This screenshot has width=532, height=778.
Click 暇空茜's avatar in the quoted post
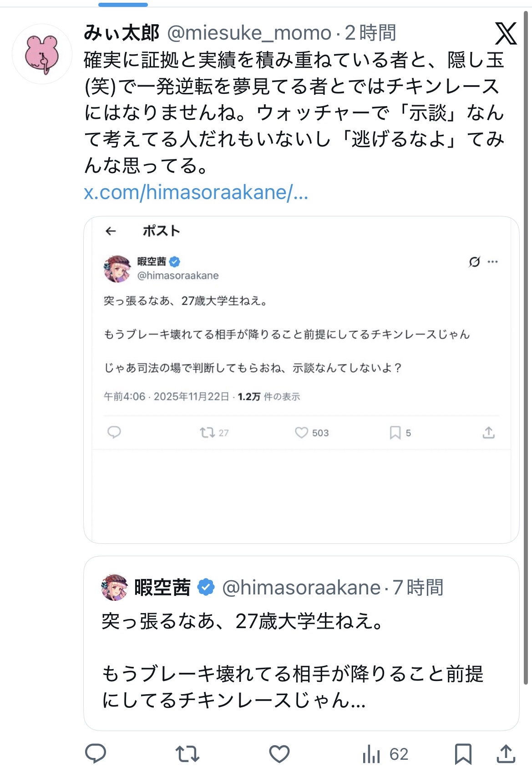115,587
